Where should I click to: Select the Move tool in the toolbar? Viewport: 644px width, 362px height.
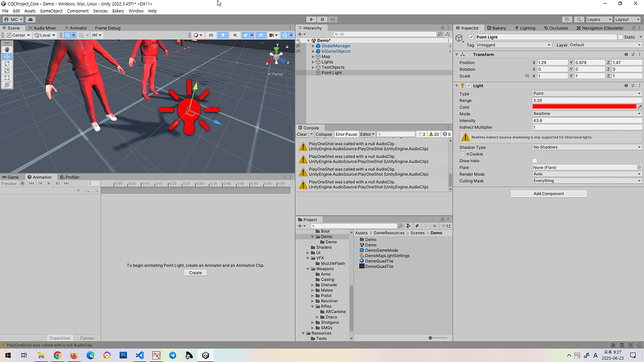tap(7, 57)
